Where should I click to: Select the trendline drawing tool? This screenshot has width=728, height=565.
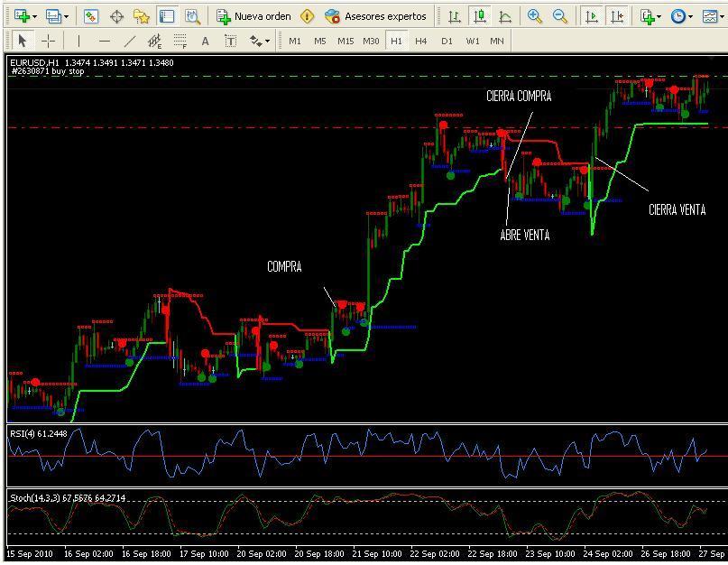click(130, 41)
